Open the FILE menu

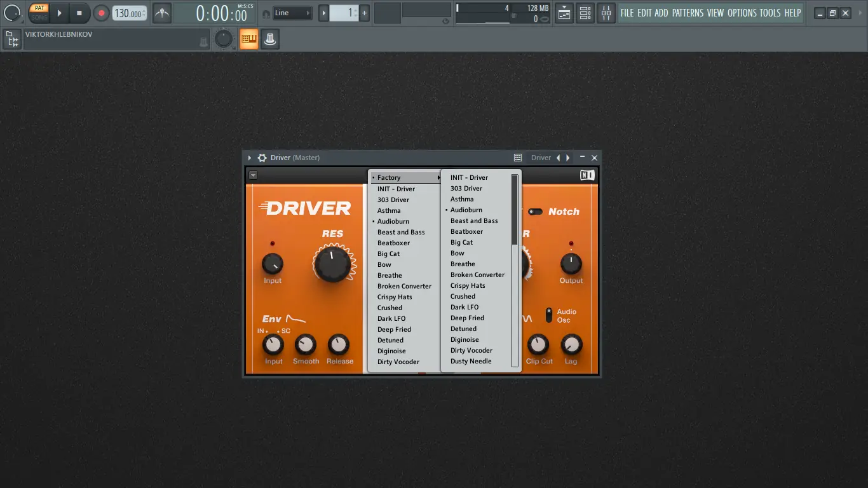(627, 13)
